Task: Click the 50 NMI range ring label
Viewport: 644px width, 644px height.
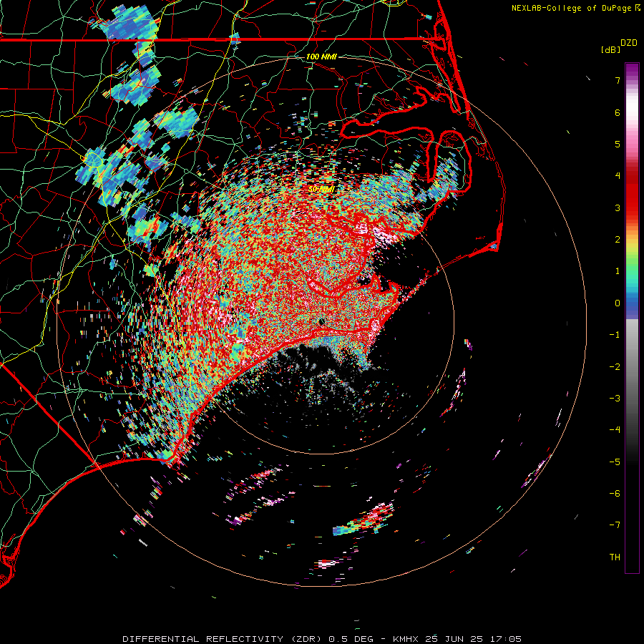Action: tap(321, 190)
